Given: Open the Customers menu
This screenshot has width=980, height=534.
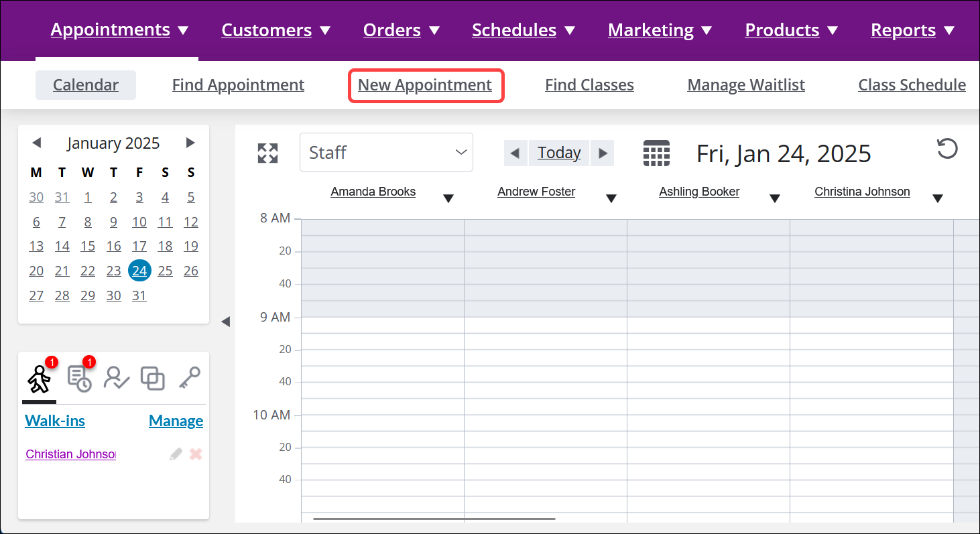Looking at the screenshot, I should tap(276, 30).
